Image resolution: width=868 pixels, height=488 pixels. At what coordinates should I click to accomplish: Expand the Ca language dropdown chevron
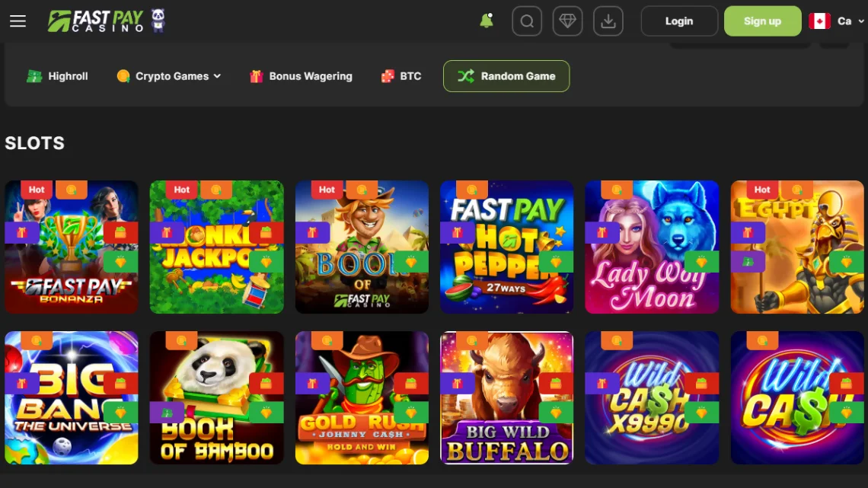[x=861, y=21]
